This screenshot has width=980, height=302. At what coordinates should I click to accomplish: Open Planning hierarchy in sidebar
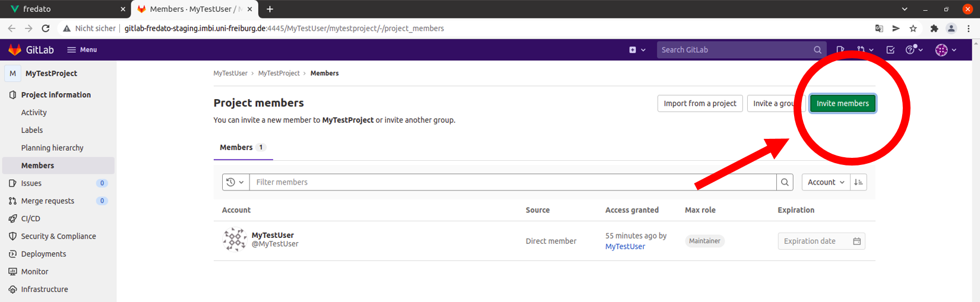tap(52, 148)
